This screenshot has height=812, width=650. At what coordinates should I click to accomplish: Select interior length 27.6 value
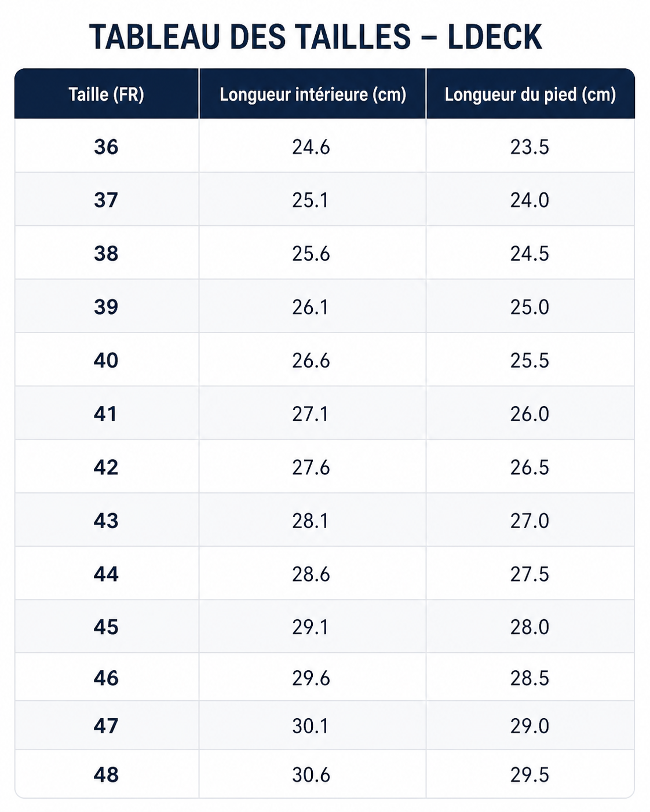[311, 467]
